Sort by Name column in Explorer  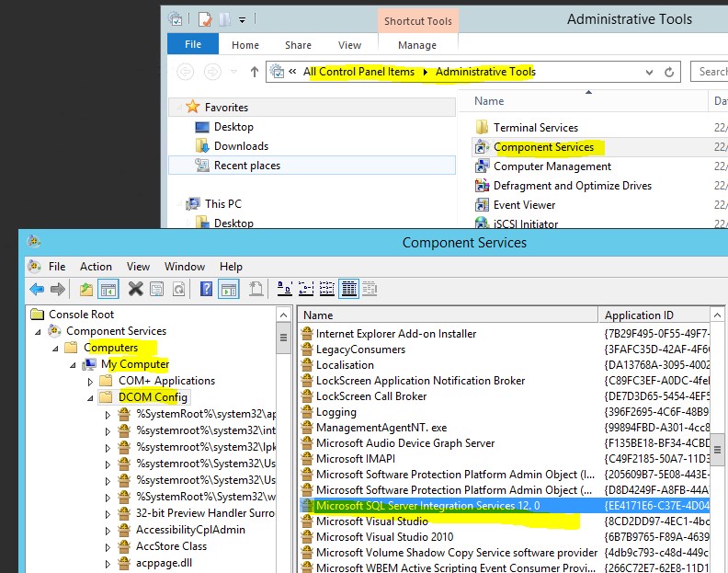pyautogui.click(x=583, y=101)
